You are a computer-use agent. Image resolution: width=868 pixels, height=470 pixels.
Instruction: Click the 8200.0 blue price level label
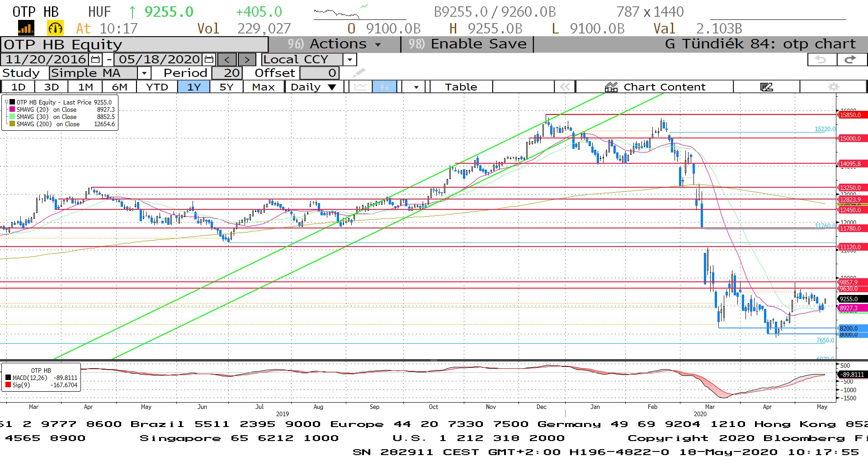tap(853, 328)
